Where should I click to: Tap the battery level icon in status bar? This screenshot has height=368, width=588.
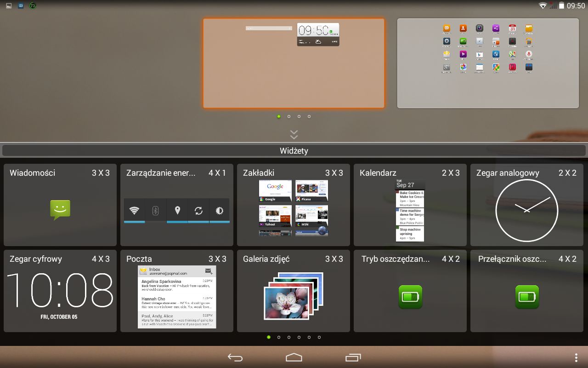pyautogui.click(x=561, y=6)
